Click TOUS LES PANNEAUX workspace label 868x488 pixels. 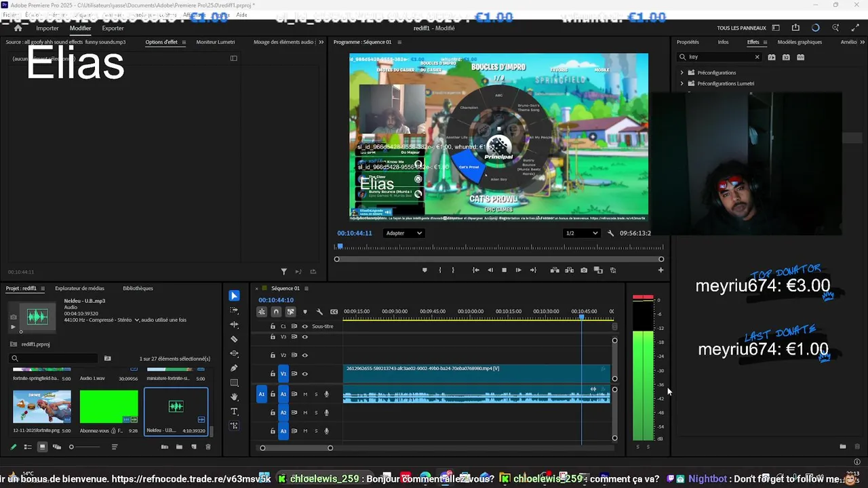pyautogui.click(x=742, y=28)
